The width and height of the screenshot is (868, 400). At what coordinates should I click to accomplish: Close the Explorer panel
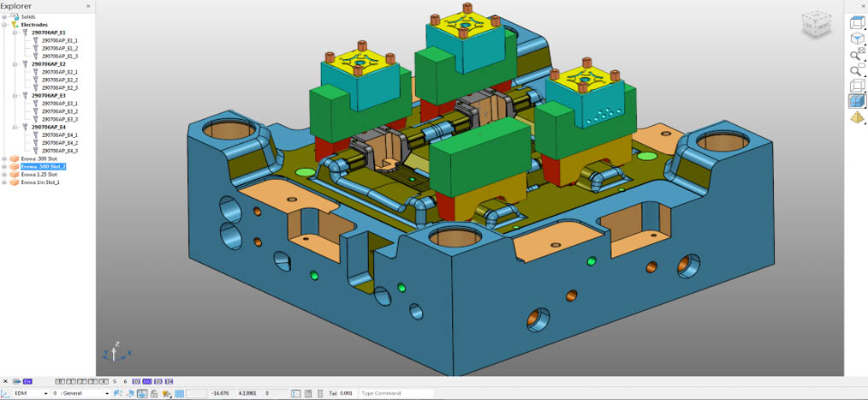(89, 6)
